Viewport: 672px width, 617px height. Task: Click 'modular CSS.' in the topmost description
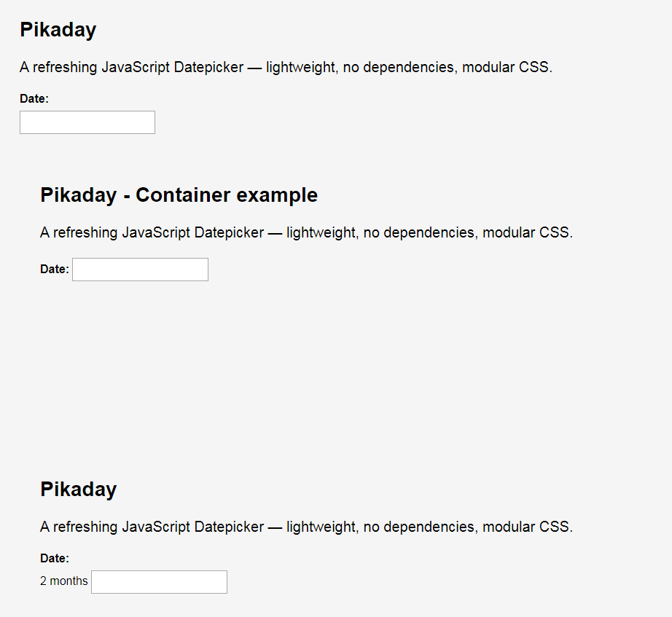[507, 67]
